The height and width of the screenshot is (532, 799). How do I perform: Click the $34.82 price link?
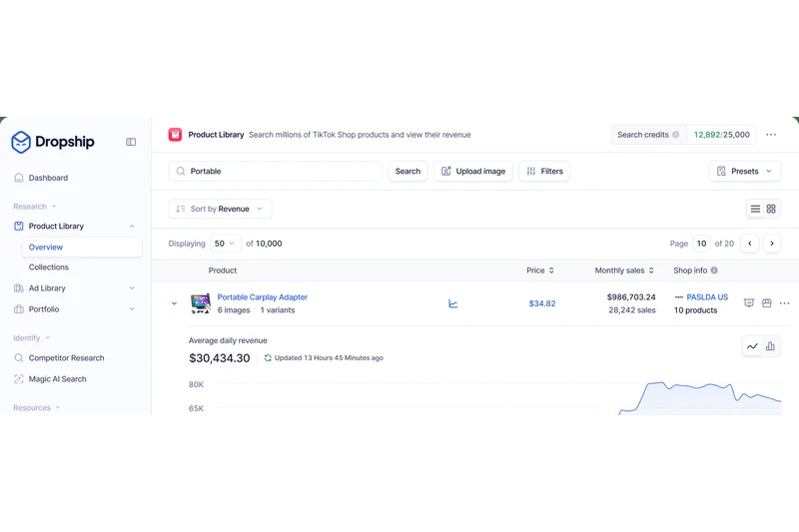(542, 303)
